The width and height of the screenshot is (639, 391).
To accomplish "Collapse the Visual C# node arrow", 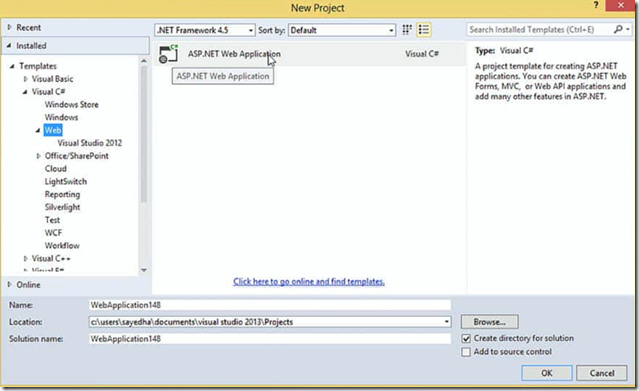I will 25,92.
